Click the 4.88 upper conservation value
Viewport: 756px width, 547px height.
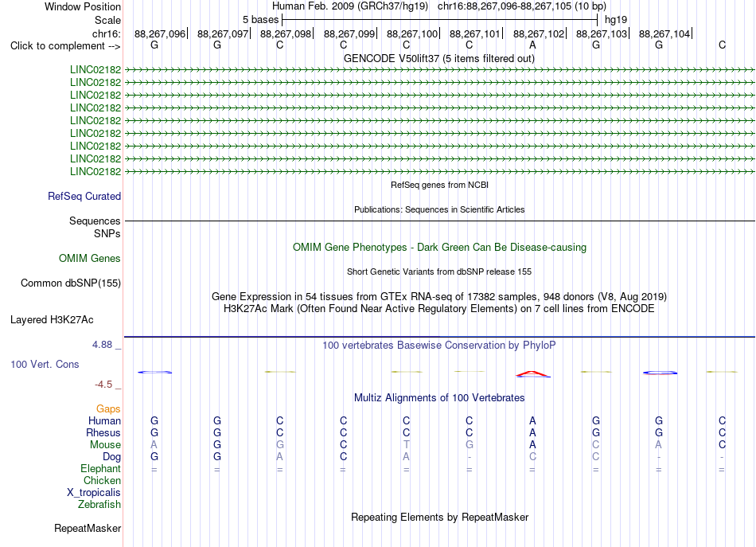[x=102, y=345]
